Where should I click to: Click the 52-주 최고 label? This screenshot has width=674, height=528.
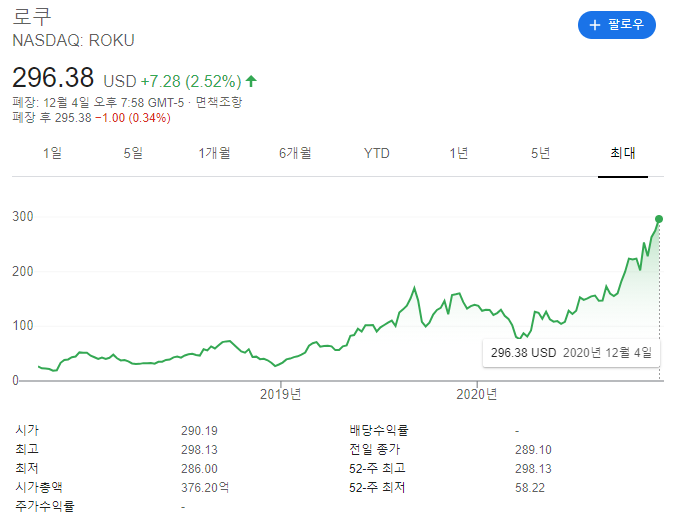click(377, 468)
